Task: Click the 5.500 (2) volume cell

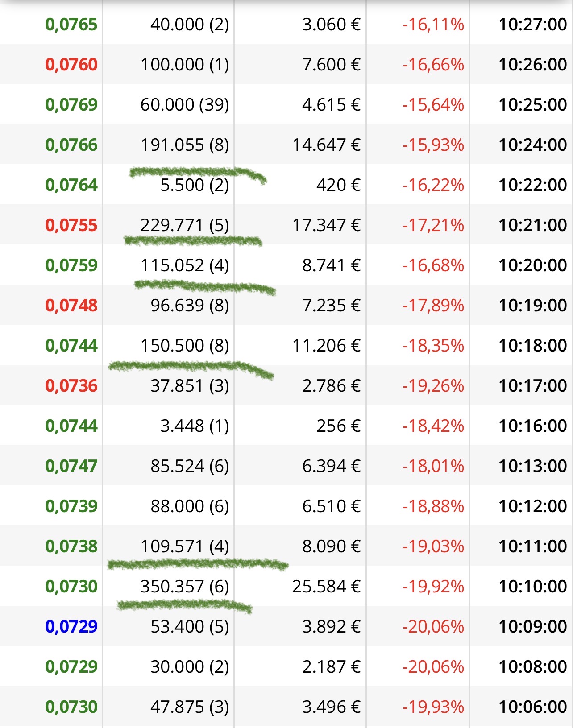Action: 195,185
